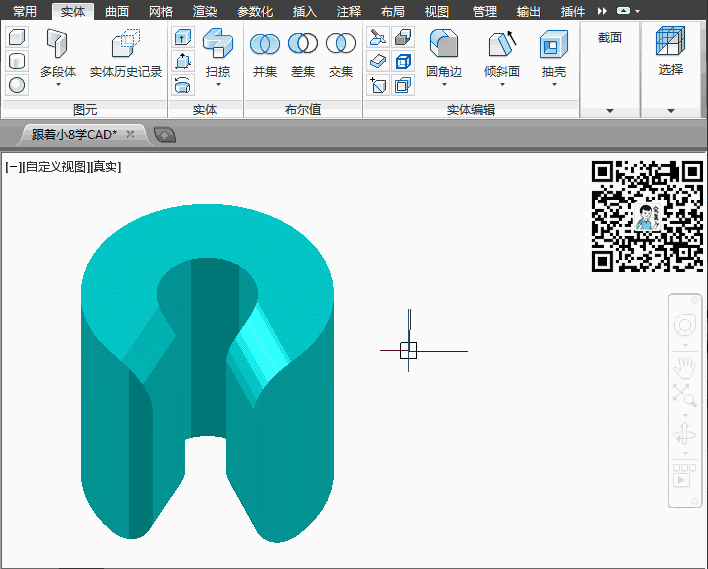Click the Thicken icon in 实体编辑 panel
Viewport: 708px width, 569px height.
tap(378, 61)
